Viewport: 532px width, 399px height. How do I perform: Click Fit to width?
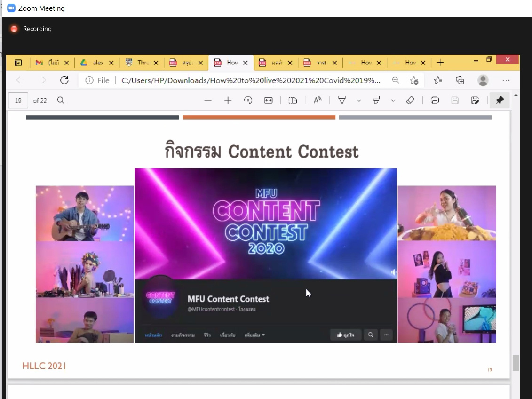point(268,100)
